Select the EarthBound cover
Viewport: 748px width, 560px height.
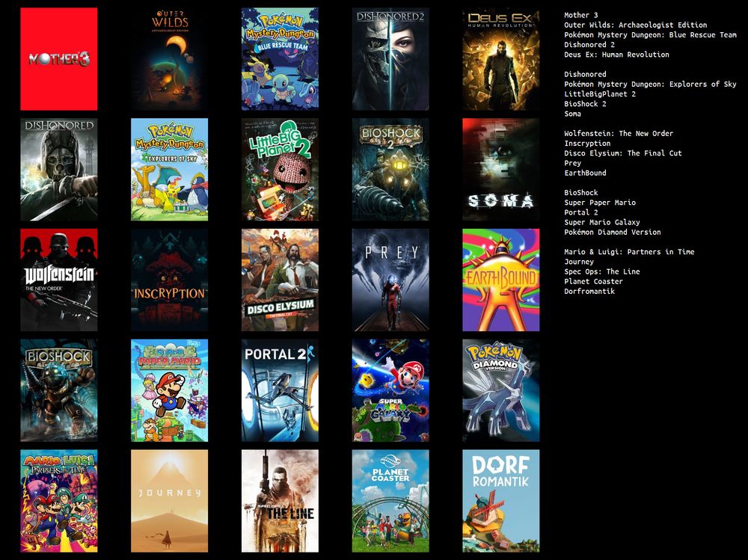click(x=501, y=280)
